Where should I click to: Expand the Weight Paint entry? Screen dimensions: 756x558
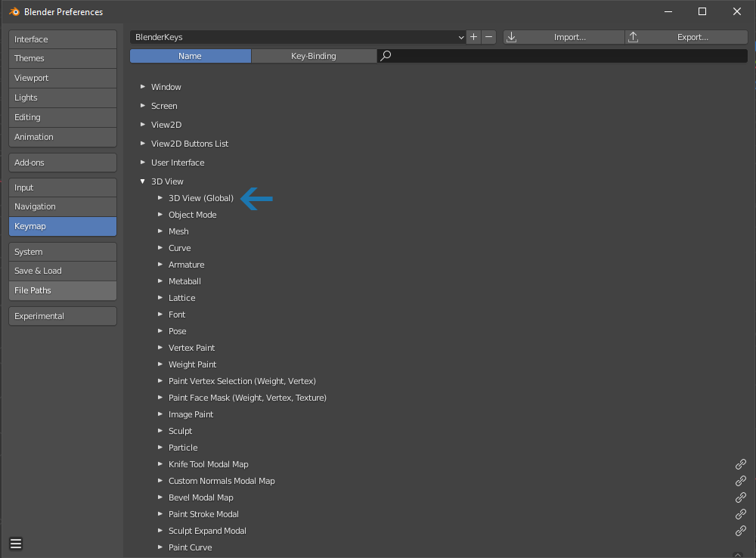coord(160,364)
